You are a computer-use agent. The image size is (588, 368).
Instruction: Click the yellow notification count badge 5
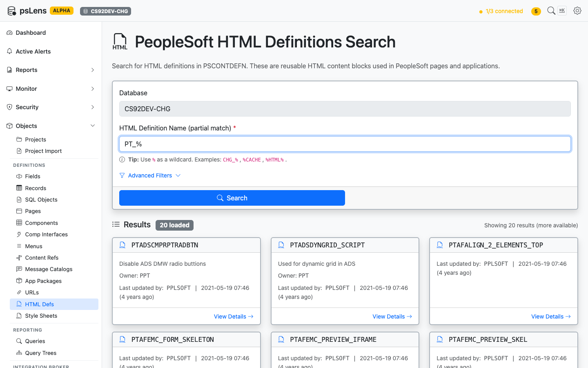[536, 11]
